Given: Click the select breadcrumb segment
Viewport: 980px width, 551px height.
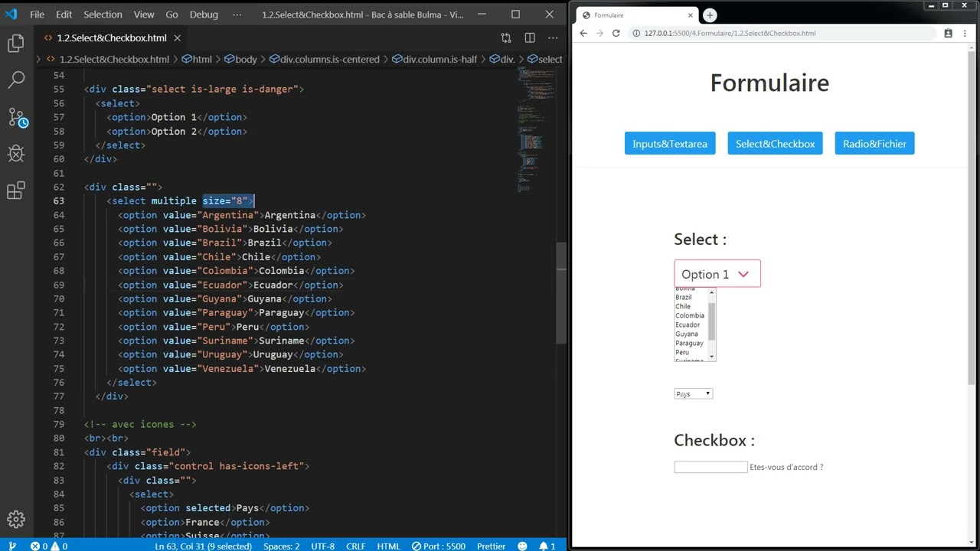Looking at the screenshot, I should pyautogui.click(x=545, y=59).
